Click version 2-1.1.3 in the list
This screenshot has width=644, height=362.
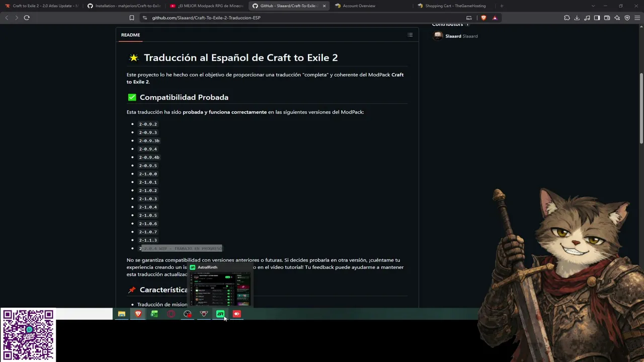click(148, 240)
